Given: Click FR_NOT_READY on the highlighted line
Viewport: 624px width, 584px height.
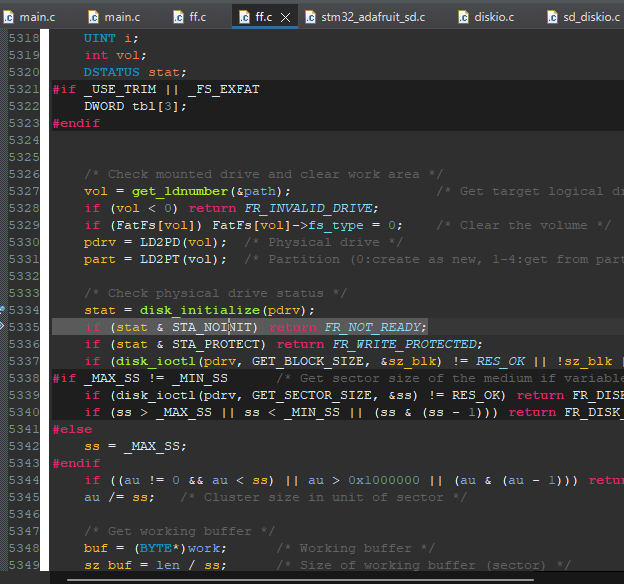Looking at the screenshot, I should click(x=373, y=327).
